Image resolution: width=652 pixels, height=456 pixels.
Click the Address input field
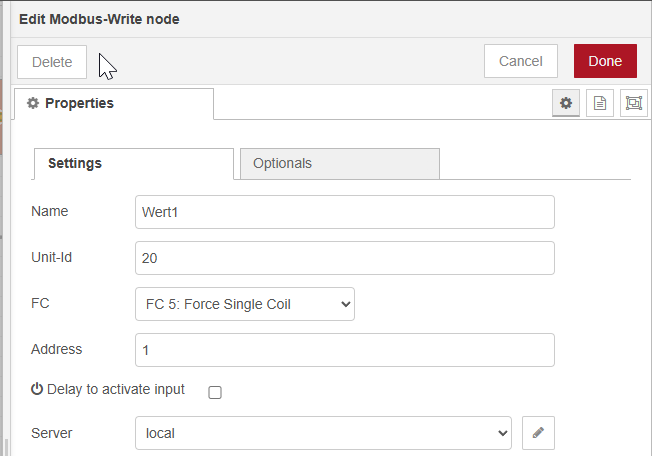pos(345,350)
